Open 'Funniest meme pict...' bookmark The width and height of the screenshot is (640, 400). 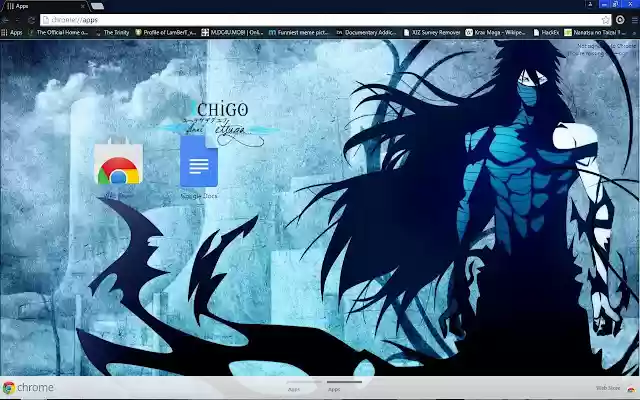coord(299,32)
